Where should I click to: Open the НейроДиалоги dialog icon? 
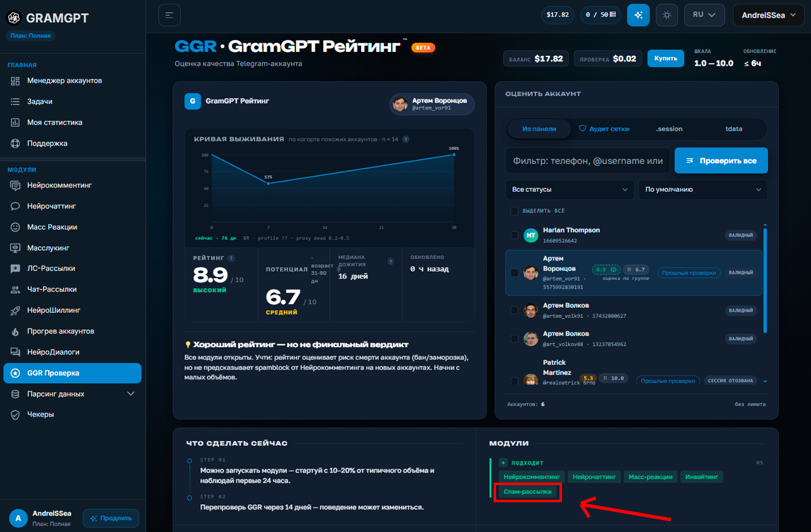click(15, 352)
